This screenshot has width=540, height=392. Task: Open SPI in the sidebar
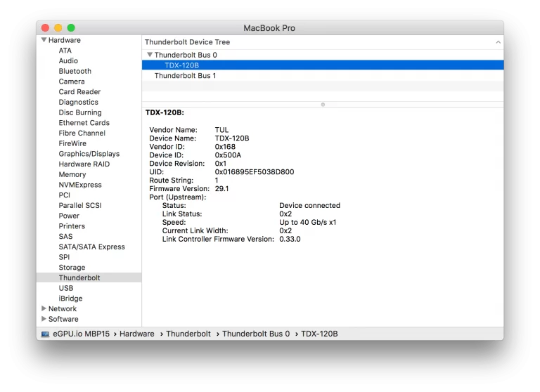click(64, 256)
